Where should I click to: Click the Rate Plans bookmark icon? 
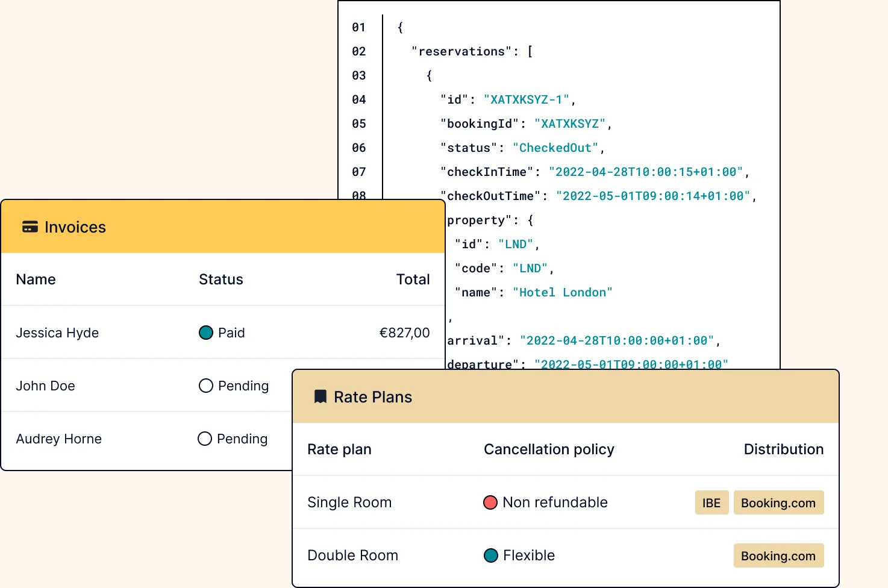tap(320, 396)
